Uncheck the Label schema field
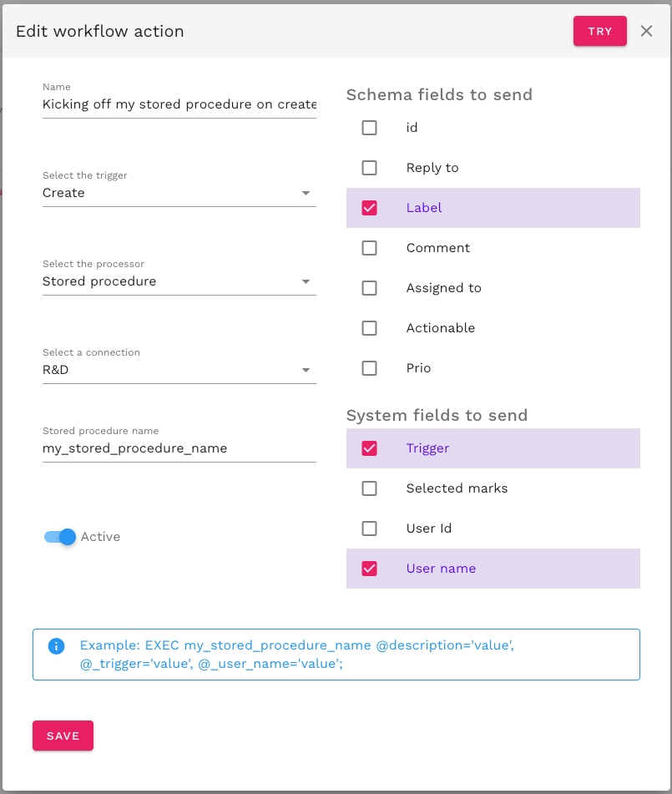The image size is (672, 794). click(x=369, y=208)
